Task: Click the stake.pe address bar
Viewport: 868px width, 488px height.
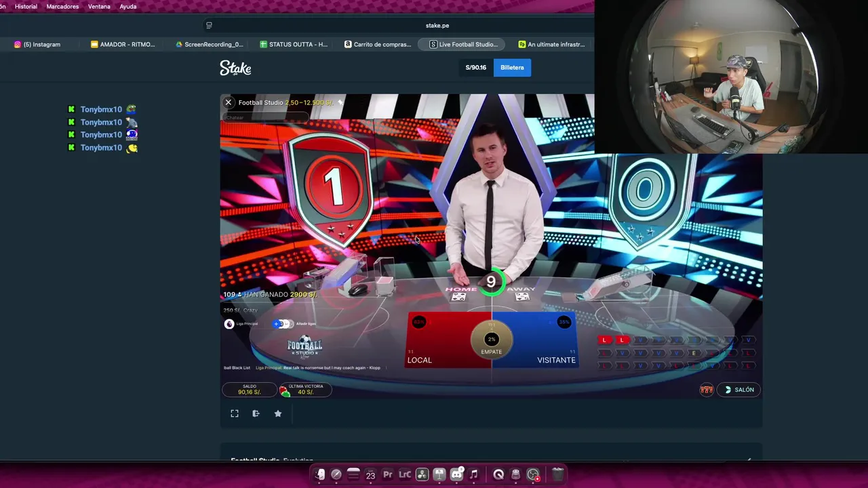Action: tap(437, 25)
